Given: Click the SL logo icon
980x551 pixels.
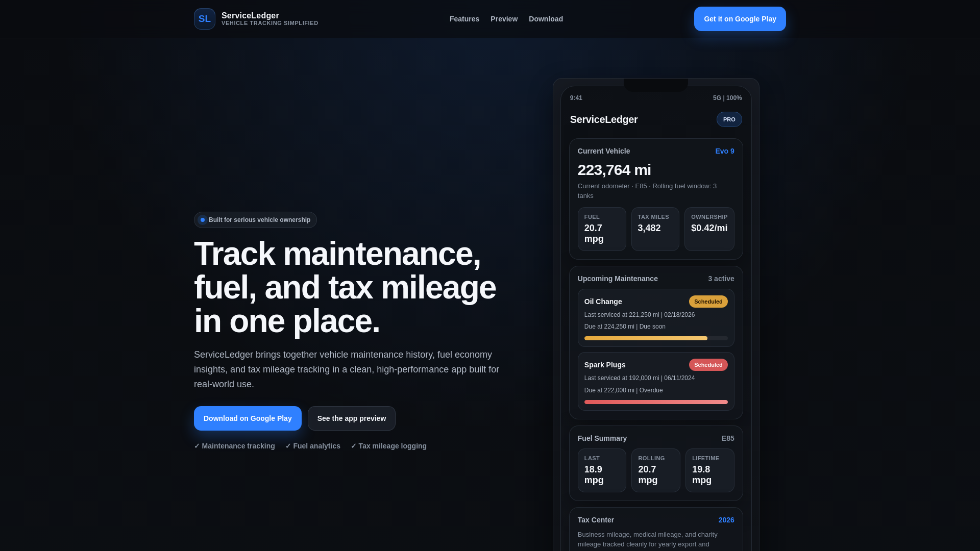Looking at the screenshot, I should tap(205, 19).
